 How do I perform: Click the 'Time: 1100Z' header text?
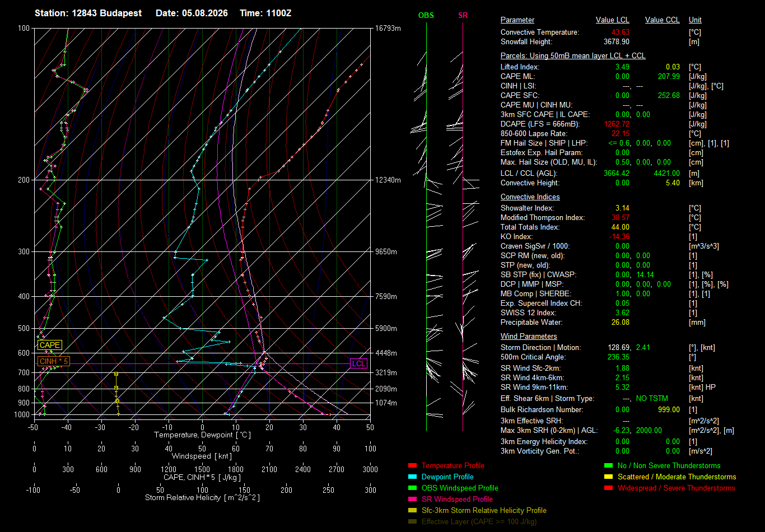point(265,13)
